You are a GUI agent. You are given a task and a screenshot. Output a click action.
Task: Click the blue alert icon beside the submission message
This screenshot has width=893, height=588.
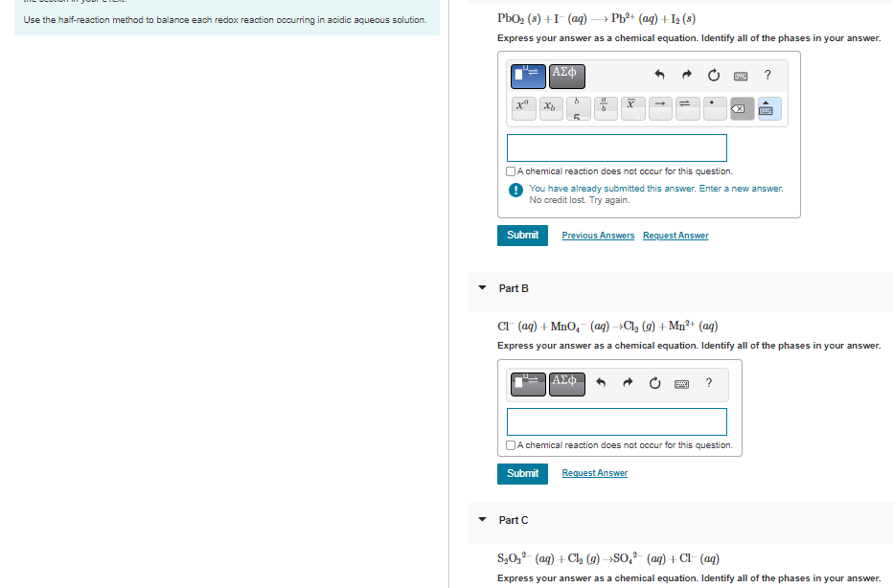[515, 191]
